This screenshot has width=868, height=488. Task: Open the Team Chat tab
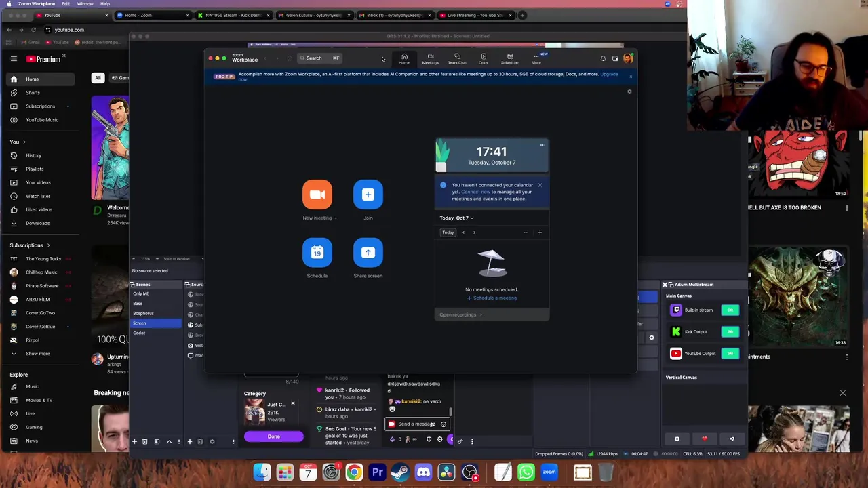coord(457,59)
